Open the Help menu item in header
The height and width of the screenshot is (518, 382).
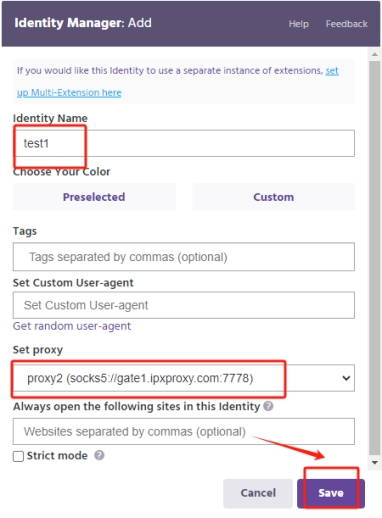click(x=298, y=24)
